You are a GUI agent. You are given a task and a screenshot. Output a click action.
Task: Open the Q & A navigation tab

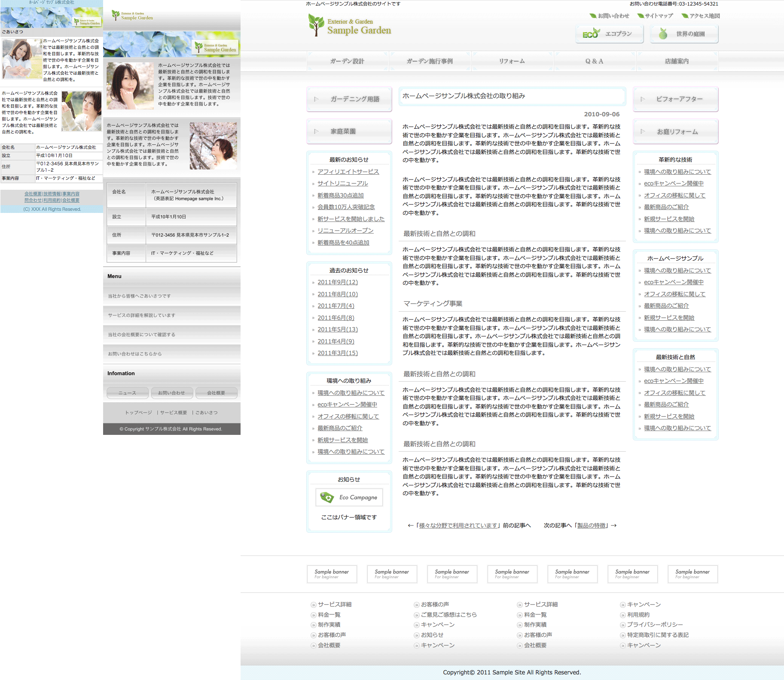coord(594,61)
